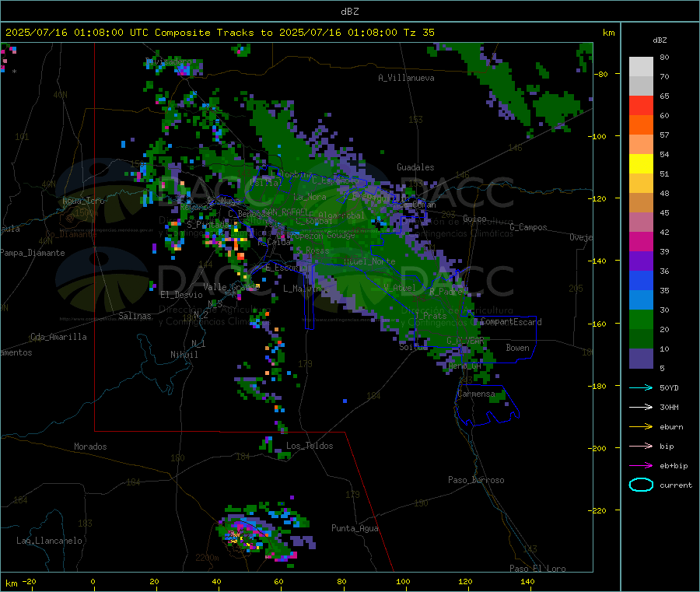Click the Bowen map label
Viewport: 700px width, 592px height.
pyautogui.click(x=517, y=348)
